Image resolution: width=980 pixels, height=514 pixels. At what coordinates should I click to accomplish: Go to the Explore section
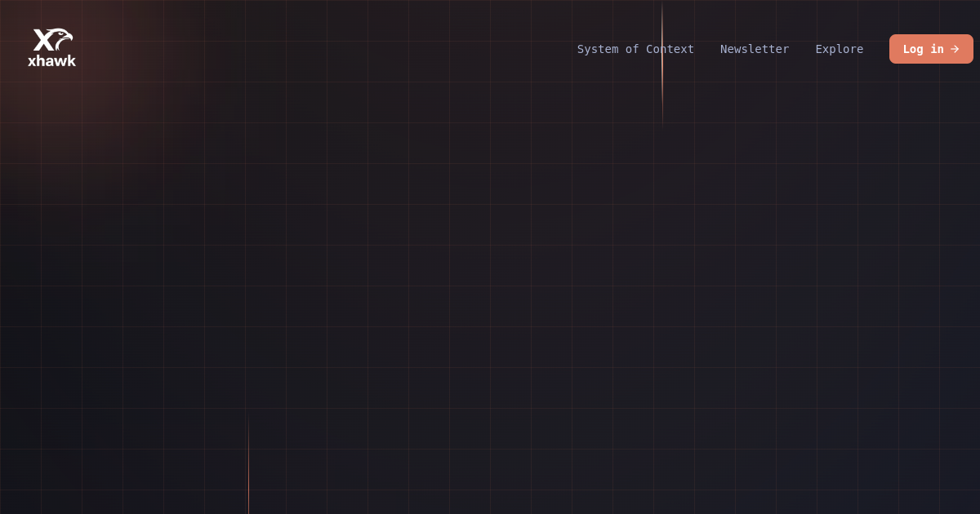pos(839,49)
